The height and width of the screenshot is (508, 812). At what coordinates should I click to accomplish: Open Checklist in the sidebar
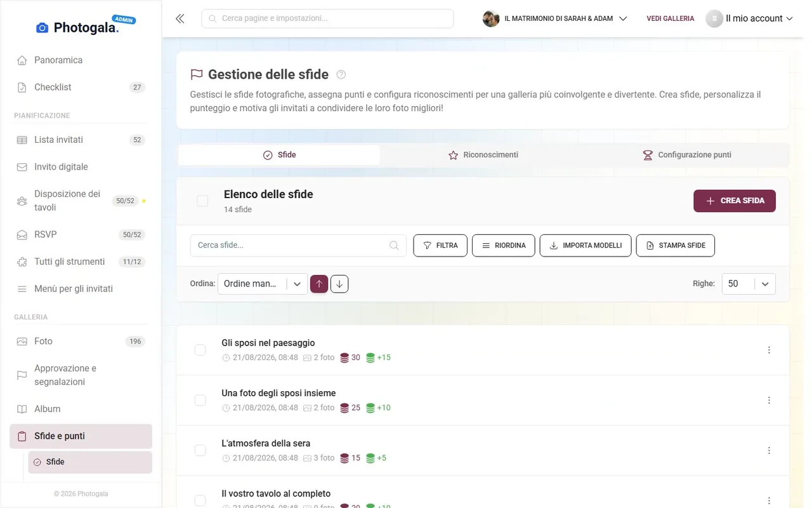[81, 87]
